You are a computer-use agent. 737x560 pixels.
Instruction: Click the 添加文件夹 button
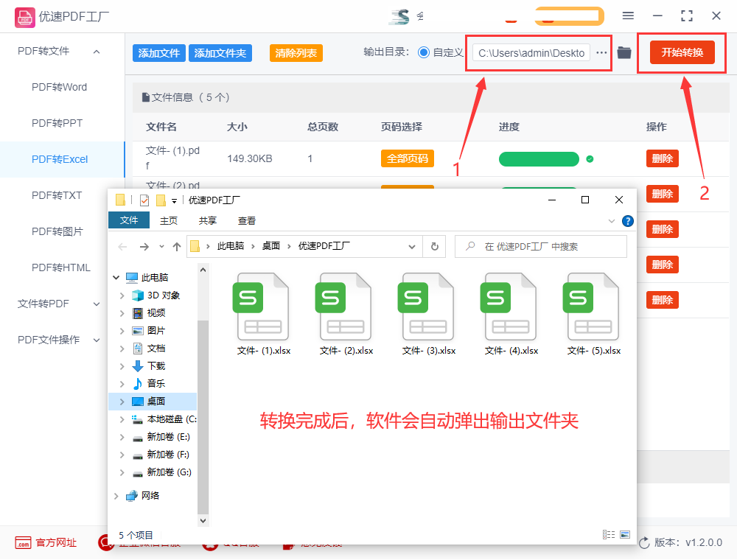[x=220, y=53]
